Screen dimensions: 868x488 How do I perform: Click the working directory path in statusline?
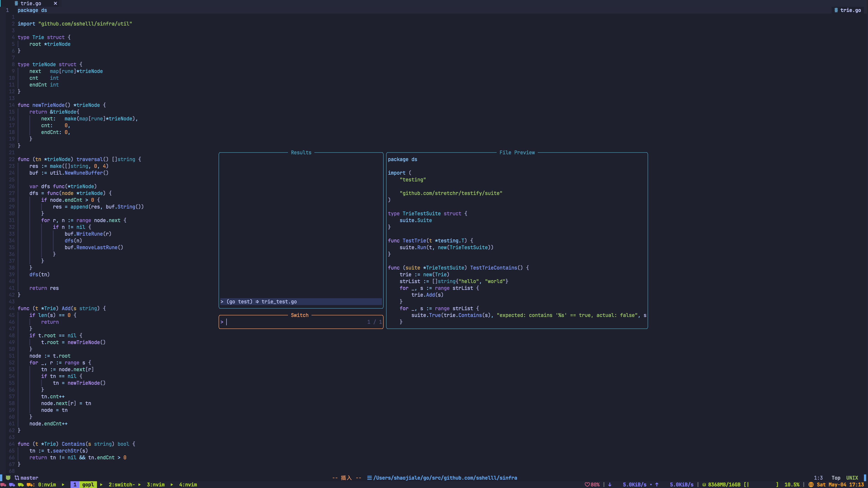point(445,478)
